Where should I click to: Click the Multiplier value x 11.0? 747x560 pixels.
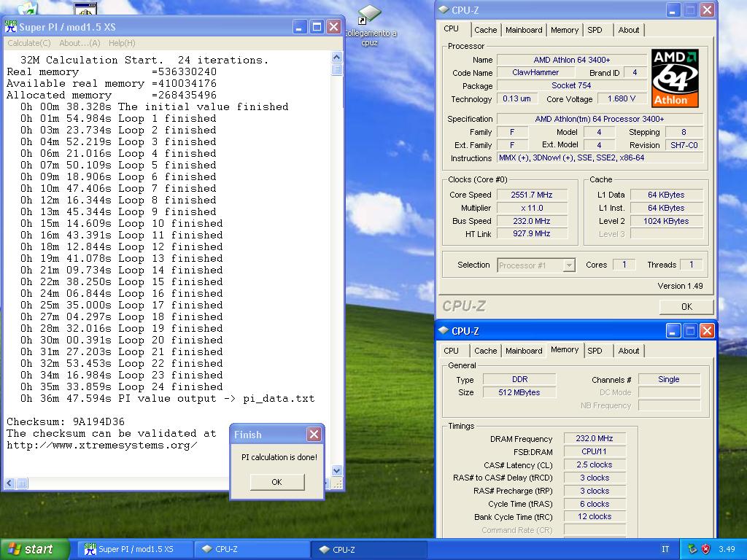click(x=532, y=208)
